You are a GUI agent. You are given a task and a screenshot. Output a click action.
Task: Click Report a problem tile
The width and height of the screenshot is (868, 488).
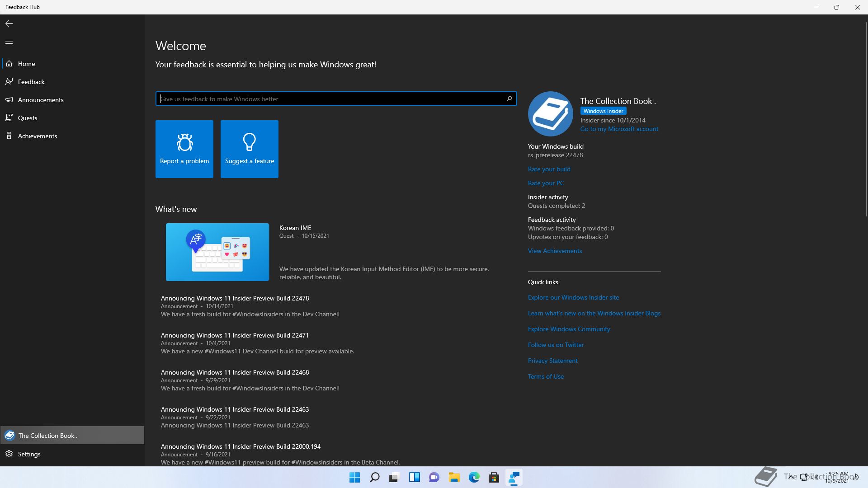coord(184,149)
